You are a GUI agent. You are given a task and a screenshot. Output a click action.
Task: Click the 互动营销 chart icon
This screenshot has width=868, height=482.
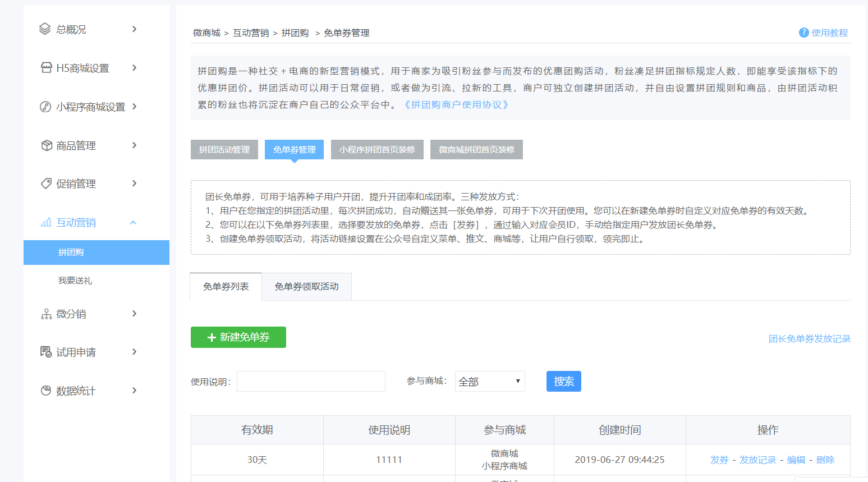click(46, 222)
